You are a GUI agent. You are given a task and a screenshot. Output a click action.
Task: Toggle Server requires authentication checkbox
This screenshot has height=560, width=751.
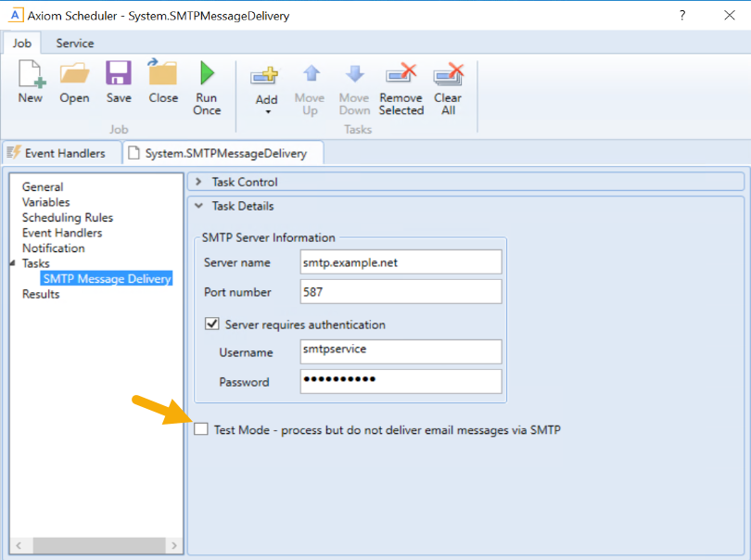212,325
